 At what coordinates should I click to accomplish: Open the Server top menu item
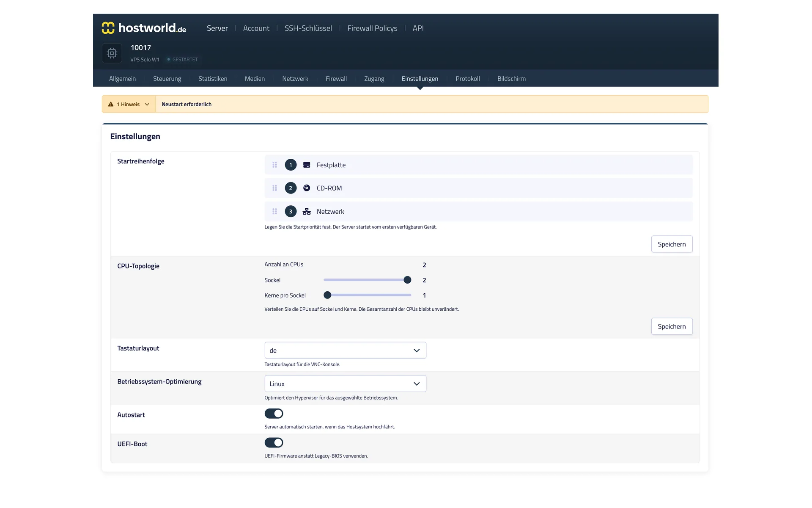click(x=217, y=28)
